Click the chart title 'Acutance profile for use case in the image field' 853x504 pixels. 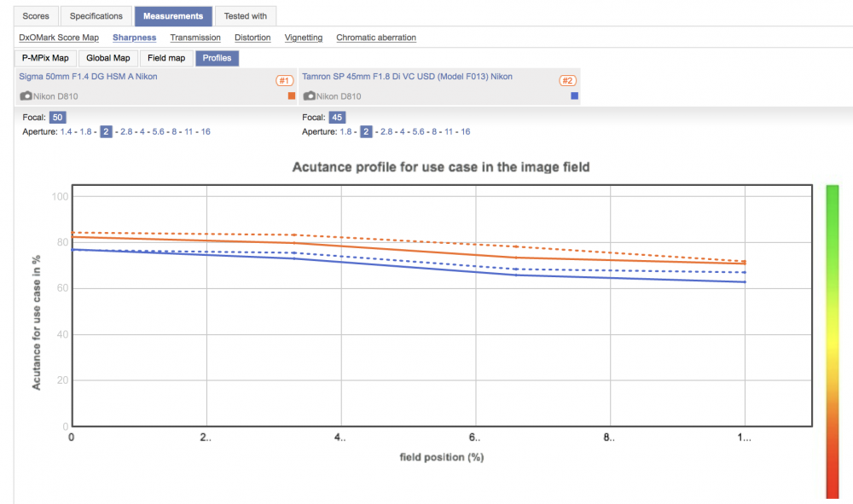click(441, 167)
